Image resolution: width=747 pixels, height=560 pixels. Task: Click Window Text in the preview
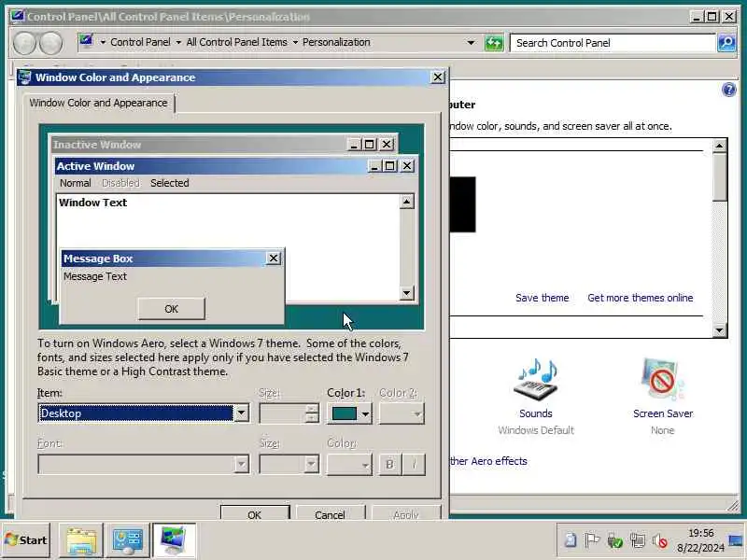click(92, 203)
